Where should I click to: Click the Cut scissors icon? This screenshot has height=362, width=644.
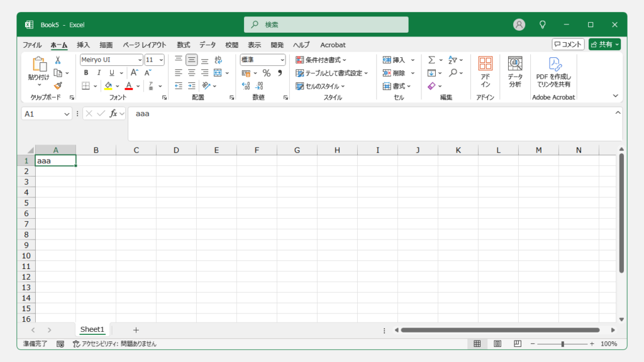58,60
